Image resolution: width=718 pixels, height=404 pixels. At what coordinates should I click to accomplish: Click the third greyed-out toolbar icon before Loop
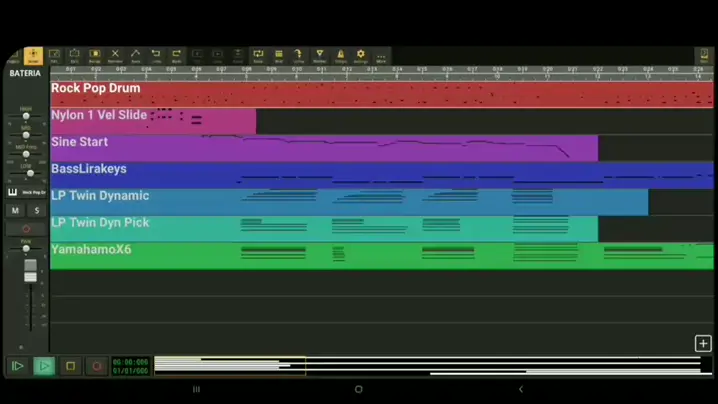coord(238,55)
